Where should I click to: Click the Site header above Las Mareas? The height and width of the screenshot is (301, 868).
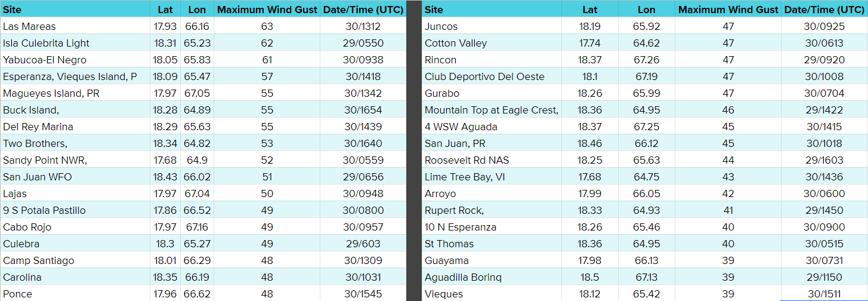click(x=13, y=10)
